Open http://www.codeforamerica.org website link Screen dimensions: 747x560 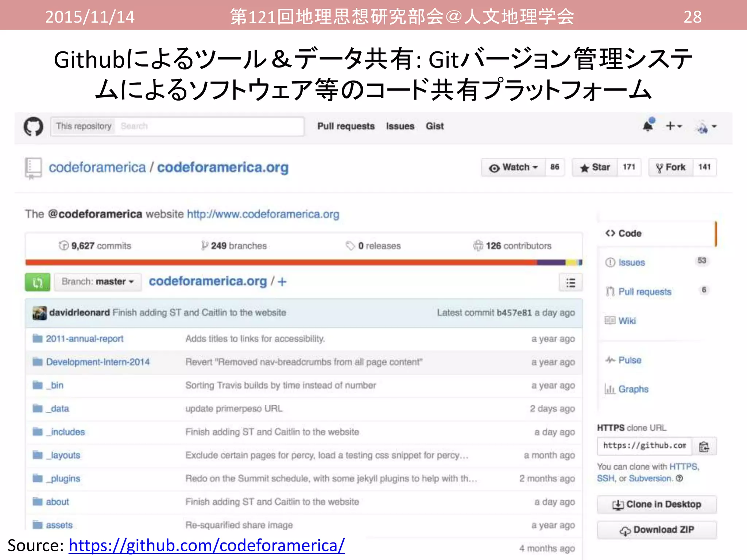click(x=263, y=214)
